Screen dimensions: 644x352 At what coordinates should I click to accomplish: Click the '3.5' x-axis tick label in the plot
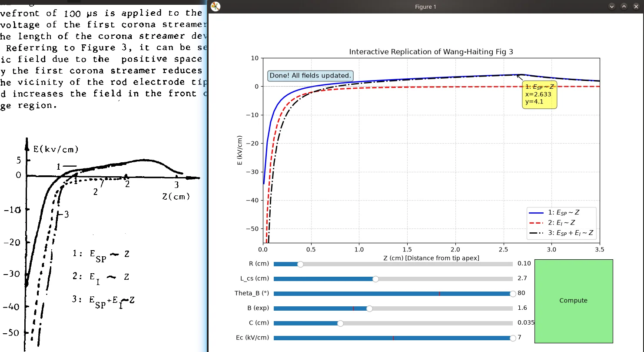[600, 250]
